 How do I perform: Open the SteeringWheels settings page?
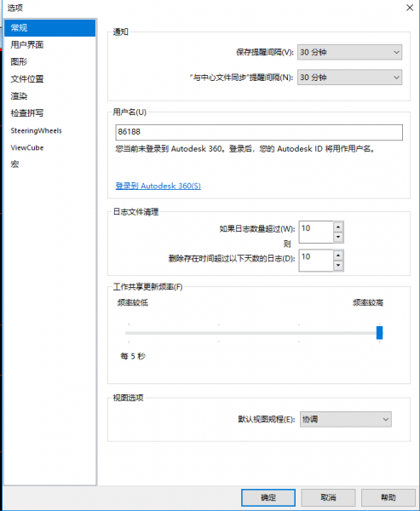pos(50,130)
